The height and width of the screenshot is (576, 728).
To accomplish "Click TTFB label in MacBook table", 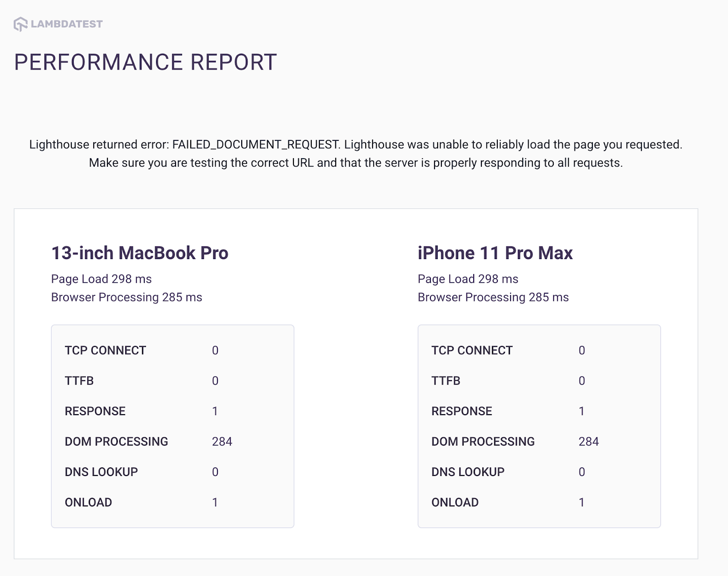I will (x=79, y=381).
